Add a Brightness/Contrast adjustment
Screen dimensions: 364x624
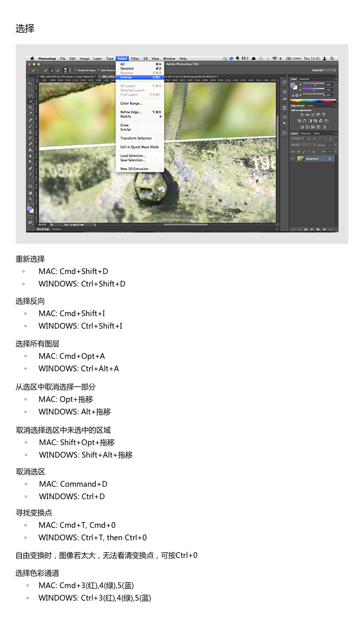[302, 115]
